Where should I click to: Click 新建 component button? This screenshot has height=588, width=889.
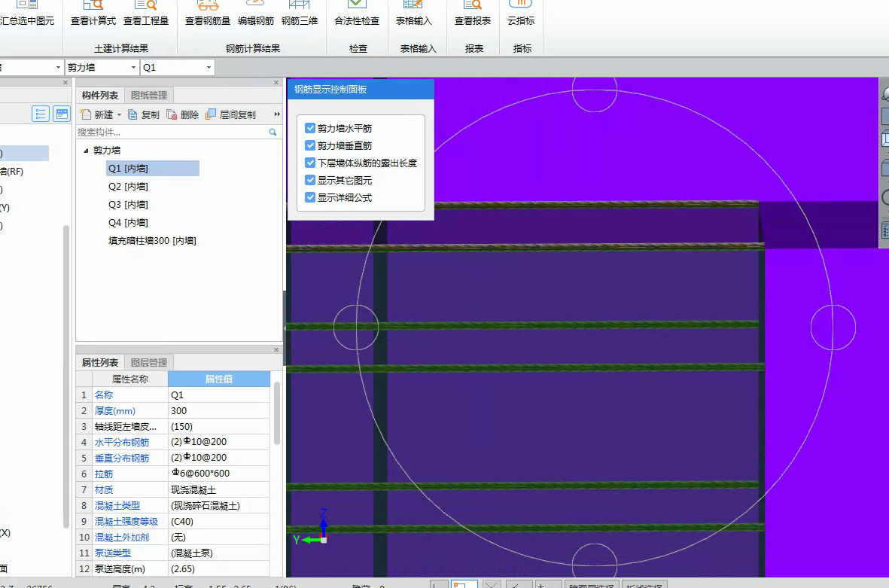[97, 114]
